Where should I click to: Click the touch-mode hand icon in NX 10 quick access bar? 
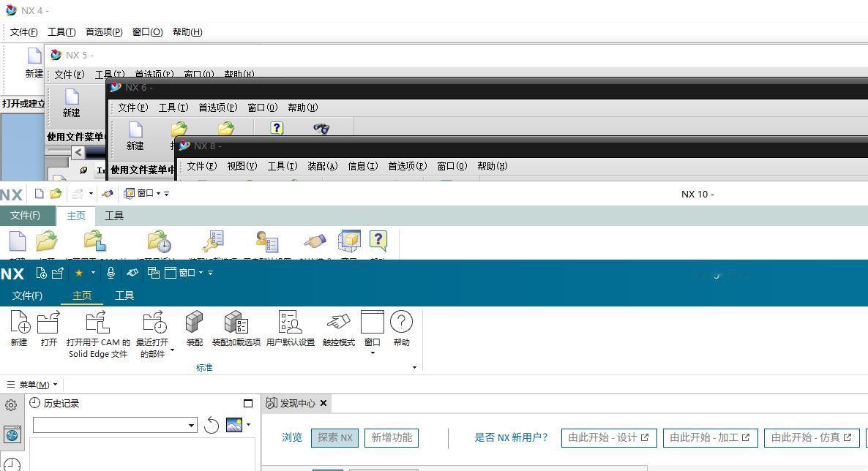tap(108, 194)
